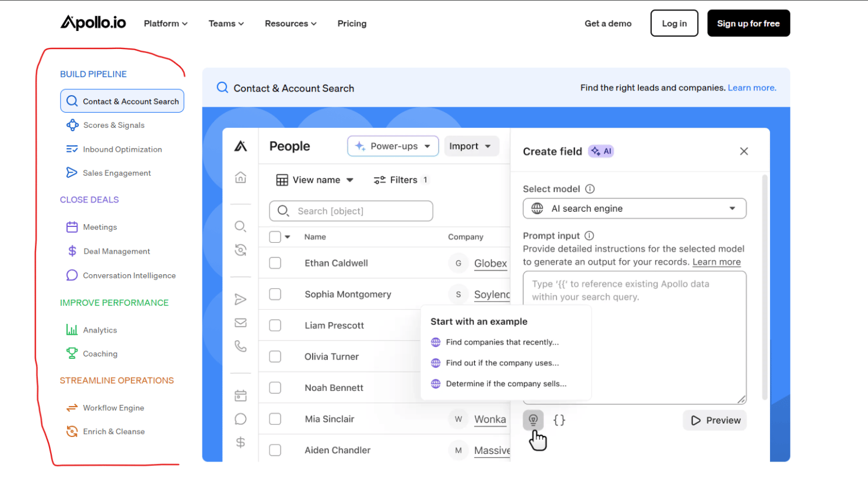Click the Apollo.io logo
Image resolution: width=868 pixels, height=486 pixels.
tap(93, 23)
